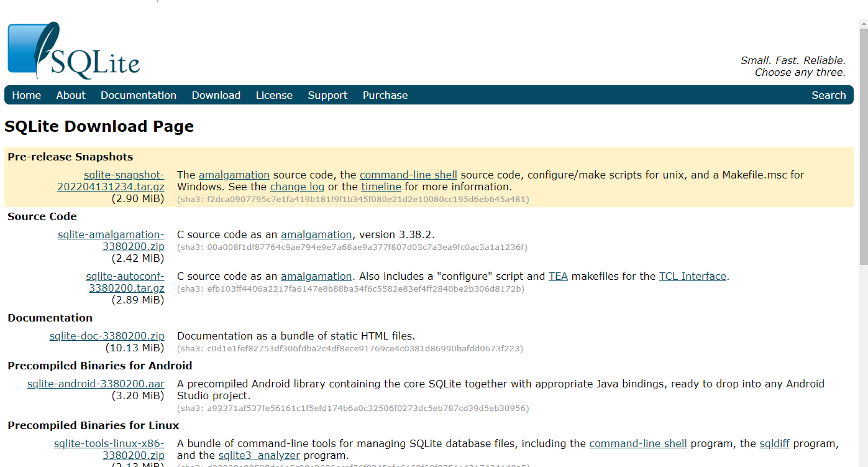Open amalgamation link in the autoconf description
This screenshot has height=467, width=868.
316,276
